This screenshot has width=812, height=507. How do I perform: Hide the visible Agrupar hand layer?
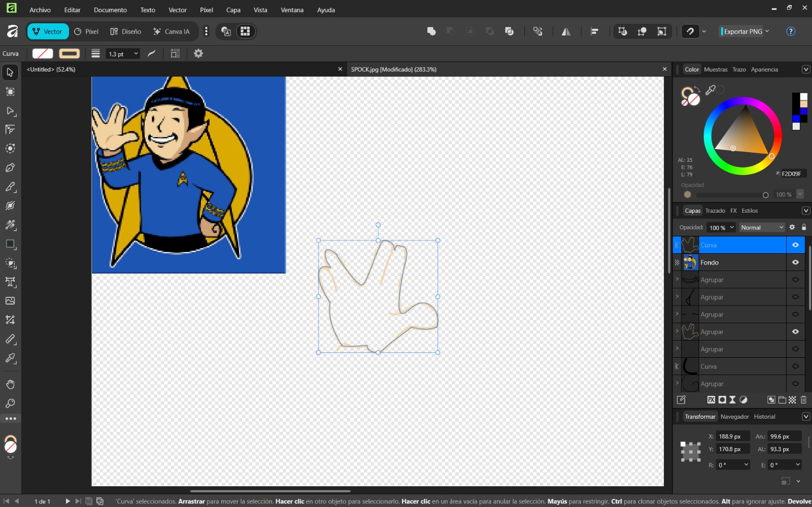795,332
